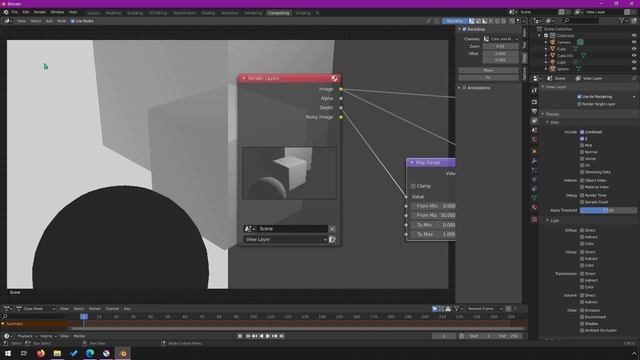Select the Light object icon in outliner
This screenshot has width=640, height=360.
553,62
